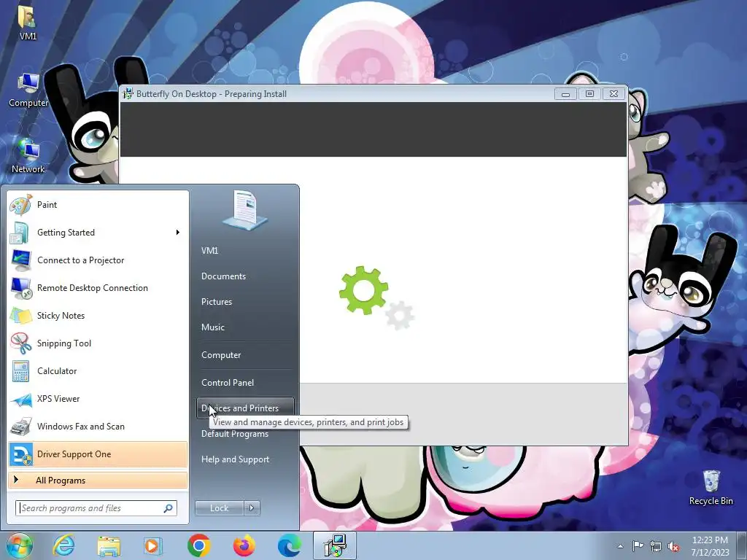
Task: Click the user account picture in the Start menu
Action: pos(245,210)
